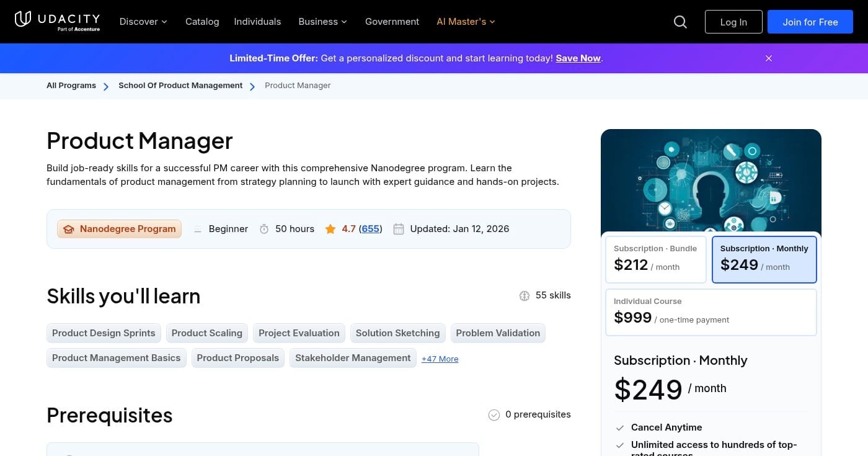Click the Problem Validation skill tag
The height and width of the screenshot is (456, 868).
tap(498, 333)
